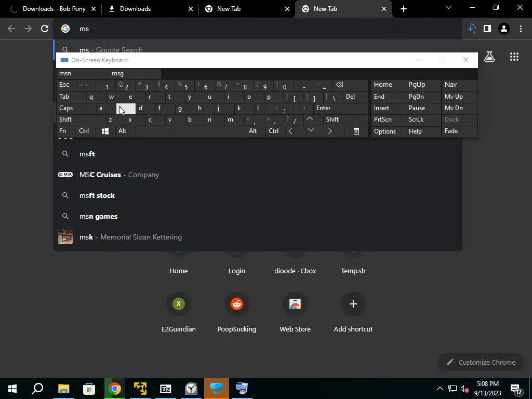Tap the Windows logo key on the keyboard
Viewport: 532px width, 399px height.
point(105,131)
